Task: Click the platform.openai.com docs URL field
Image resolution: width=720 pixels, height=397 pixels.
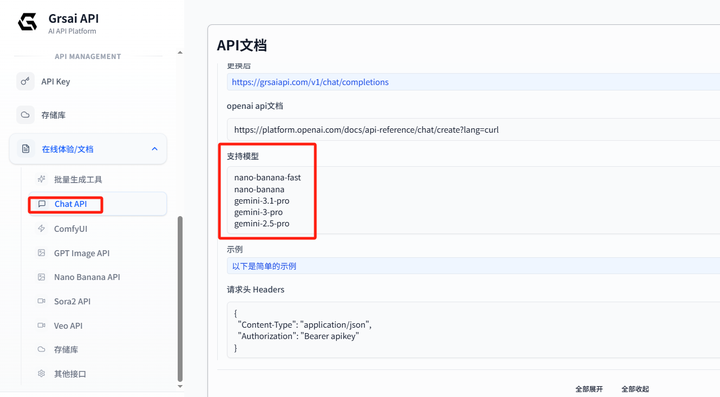Action: coord(473,129)
